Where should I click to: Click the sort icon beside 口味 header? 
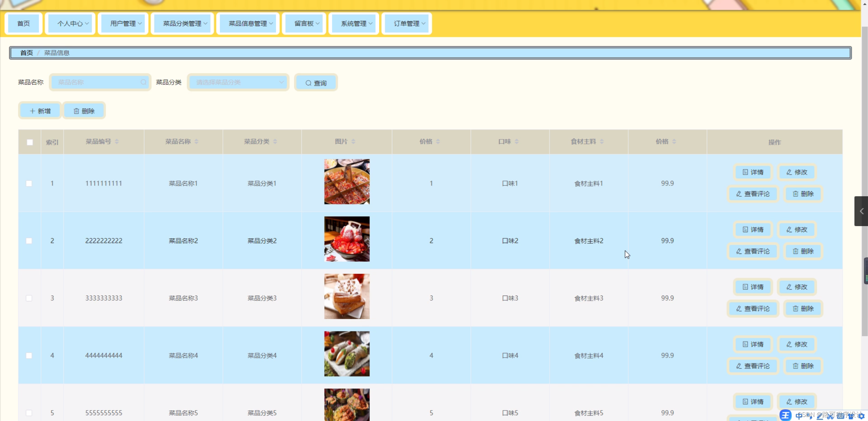coord(516,142)
